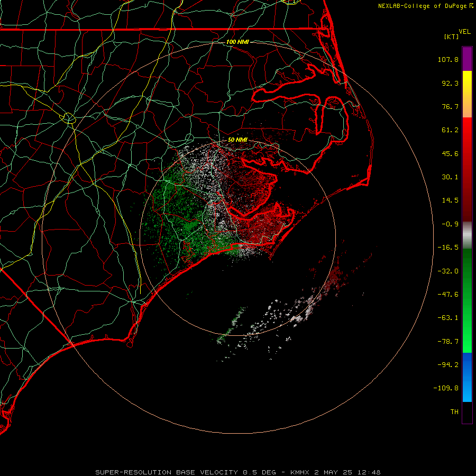This screenshot has width=476, height=476.
Task: Pick the black TH segment of color bar
Action: pyautogui.click(x=467, y=412)
